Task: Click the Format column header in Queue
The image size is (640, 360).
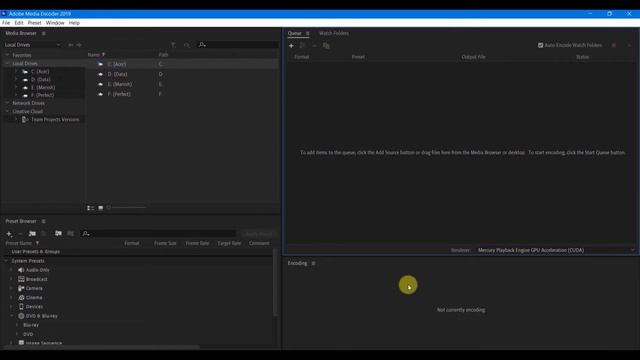Action: coord(302,57)
